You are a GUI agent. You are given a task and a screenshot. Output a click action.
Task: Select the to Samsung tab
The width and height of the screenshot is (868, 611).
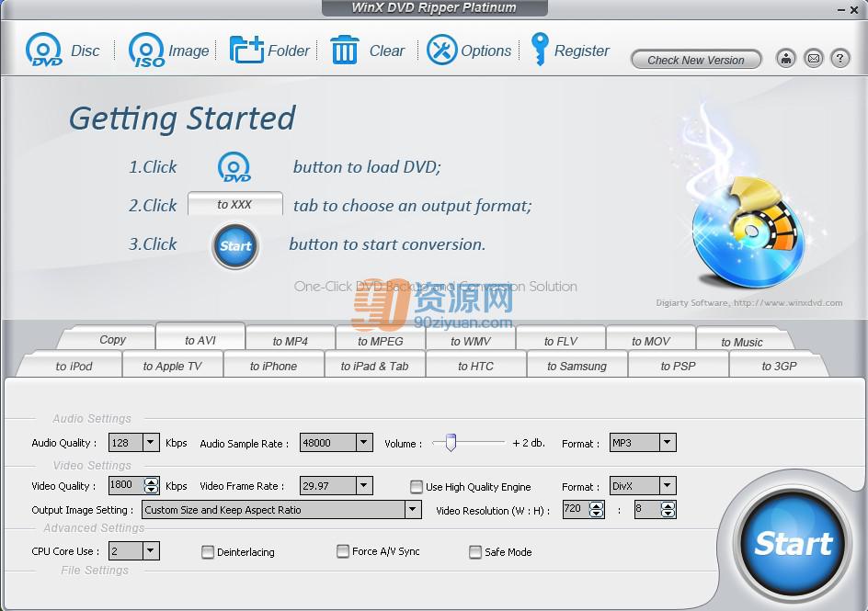tap(577, 366)
